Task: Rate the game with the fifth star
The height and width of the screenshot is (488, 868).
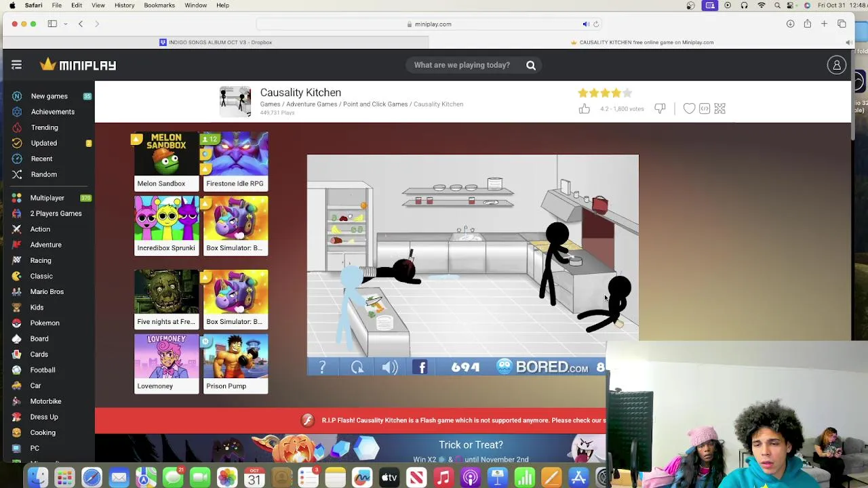Action: (x=627, y=93)
